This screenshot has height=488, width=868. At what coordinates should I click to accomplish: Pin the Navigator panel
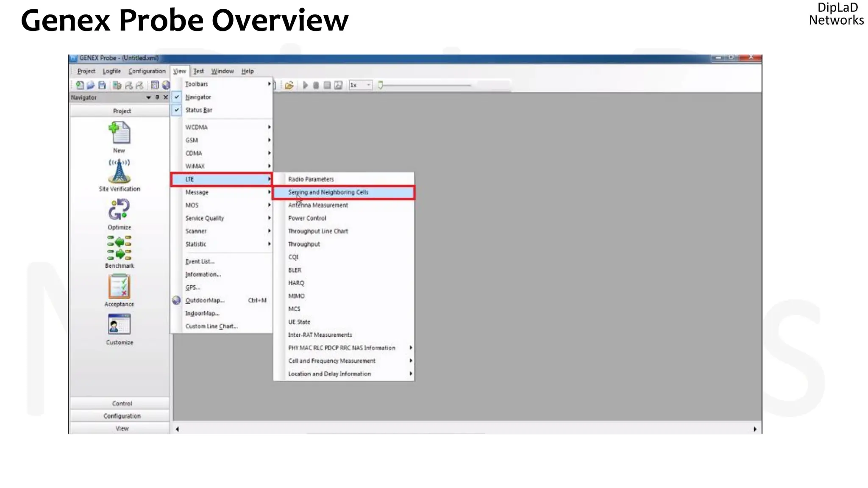coord(157,97)
